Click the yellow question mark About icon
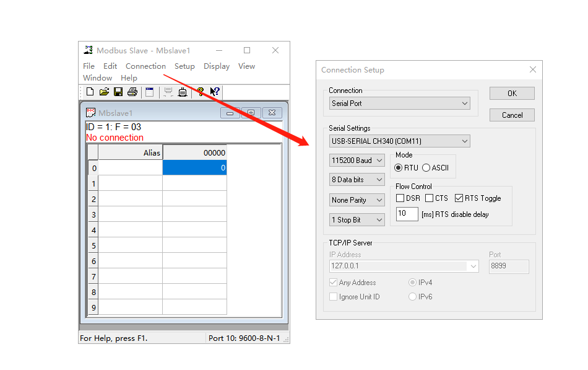Screen dimensions: 588x370 200,92
